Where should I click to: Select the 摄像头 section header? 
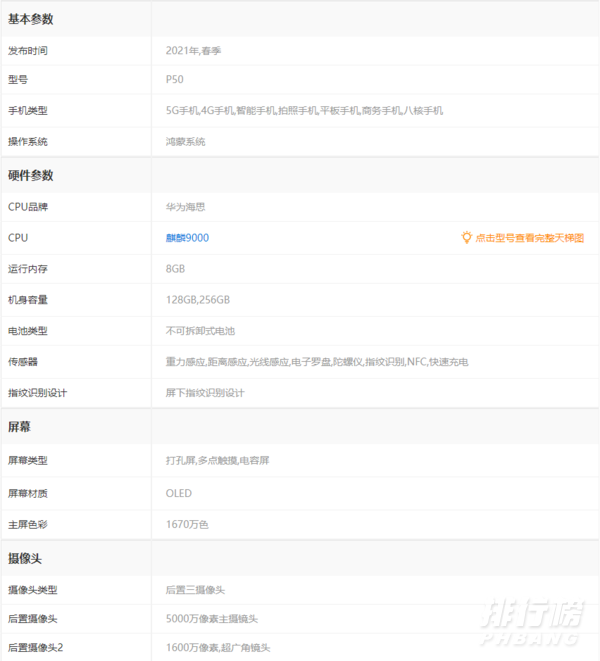[x=25, y=559]
